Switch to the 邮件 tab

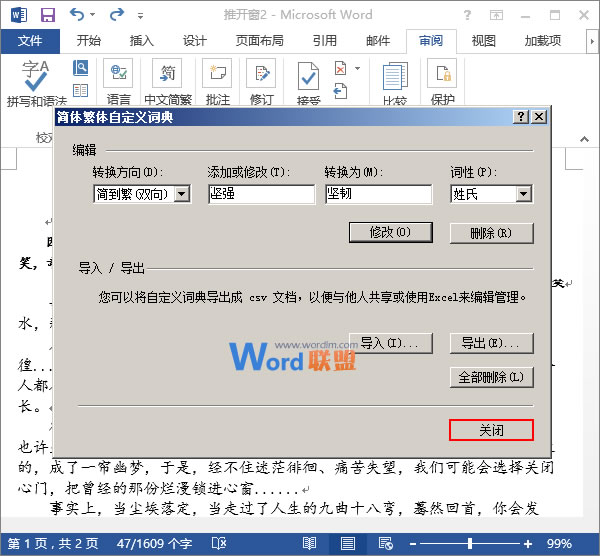tap(378, 41)
